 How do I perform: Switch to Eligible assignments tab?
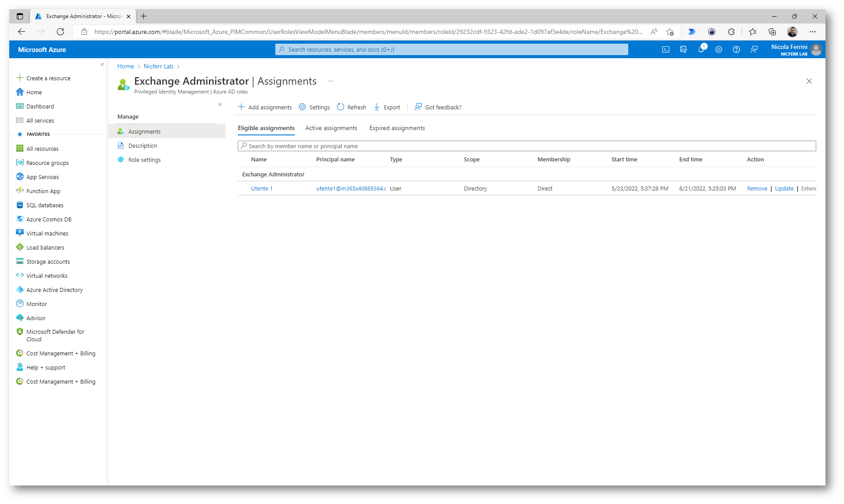pyautogui.click(x=266, y=128)
